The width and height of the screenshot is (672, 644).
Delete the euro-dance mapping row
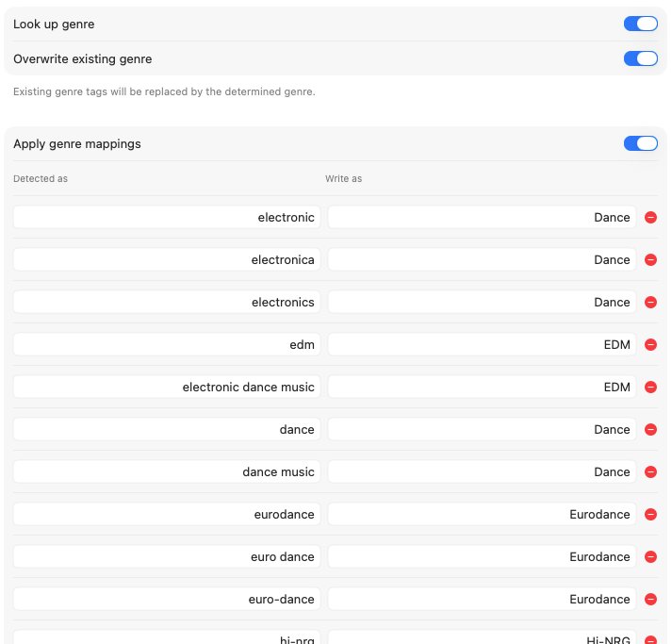coord(650,600)
